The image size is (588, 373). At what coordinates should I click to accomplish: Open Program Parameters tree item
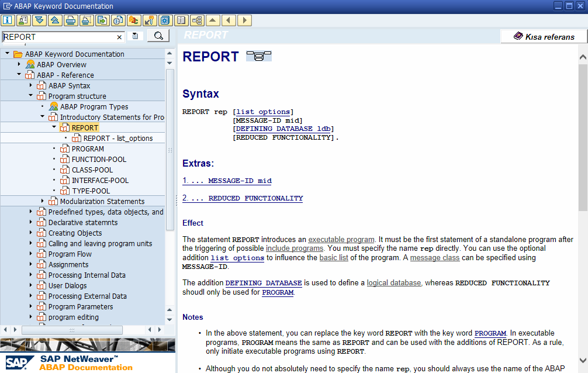tap(81, 306)
